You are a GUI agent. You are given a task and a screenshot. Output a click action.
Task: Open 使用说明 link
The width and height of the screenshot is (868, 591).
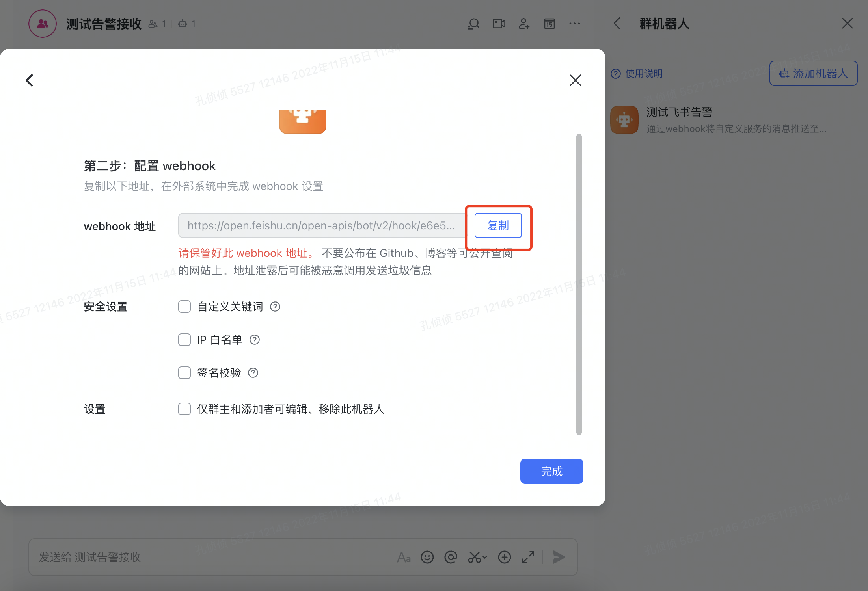[x=637, y=74]
